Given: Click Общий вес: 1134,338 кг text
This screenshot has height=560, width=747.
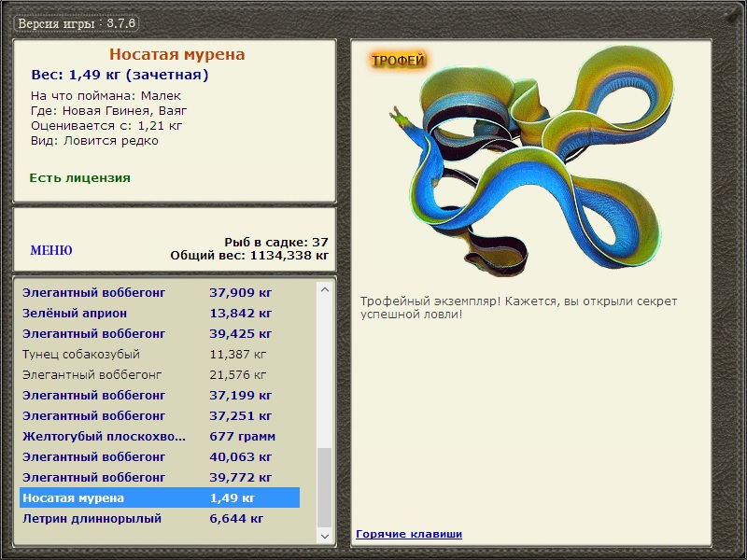Looking at the screenshot, I should click(249, 255).
